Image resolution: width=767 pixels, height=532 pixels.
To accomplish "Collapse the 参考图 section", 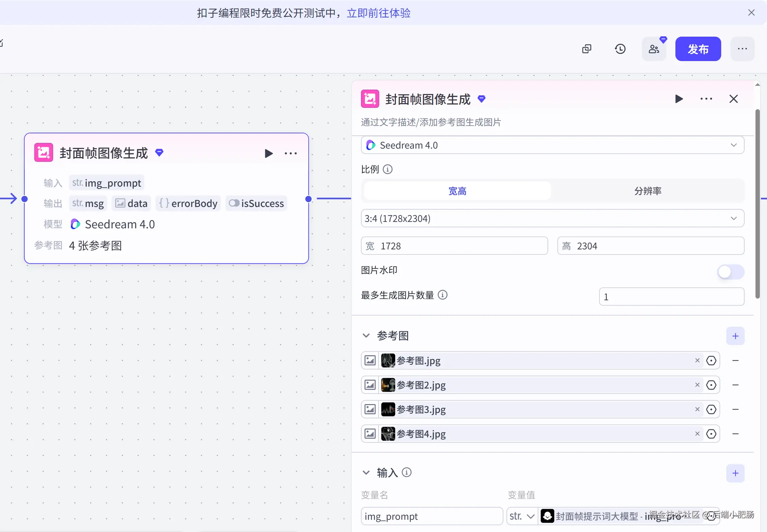I will (366, 336).
